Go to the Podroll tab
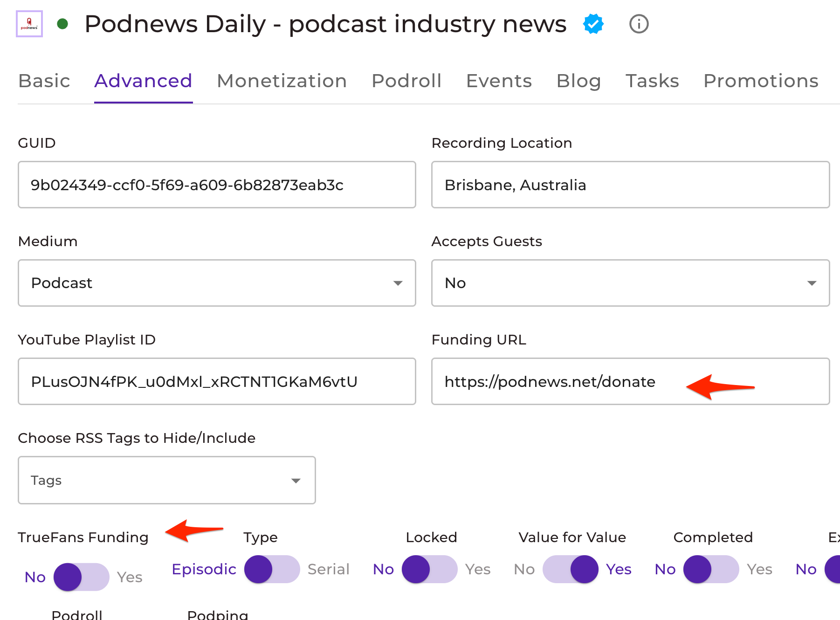 tap(406, 81)
